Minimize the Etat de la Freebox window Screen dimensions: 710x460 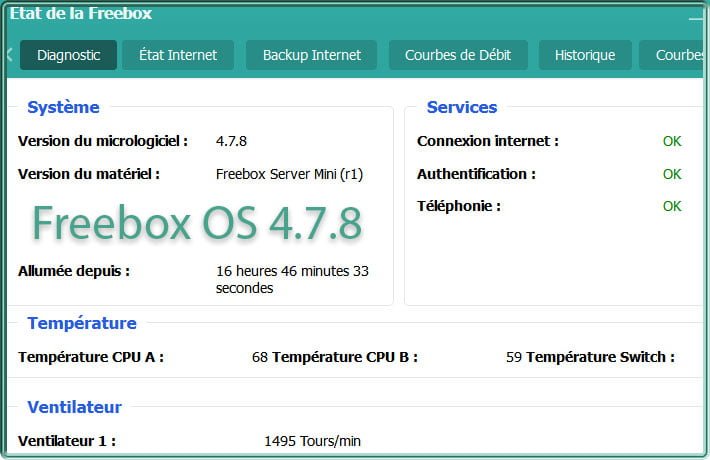pyautogui.click(x=695, y=19)
